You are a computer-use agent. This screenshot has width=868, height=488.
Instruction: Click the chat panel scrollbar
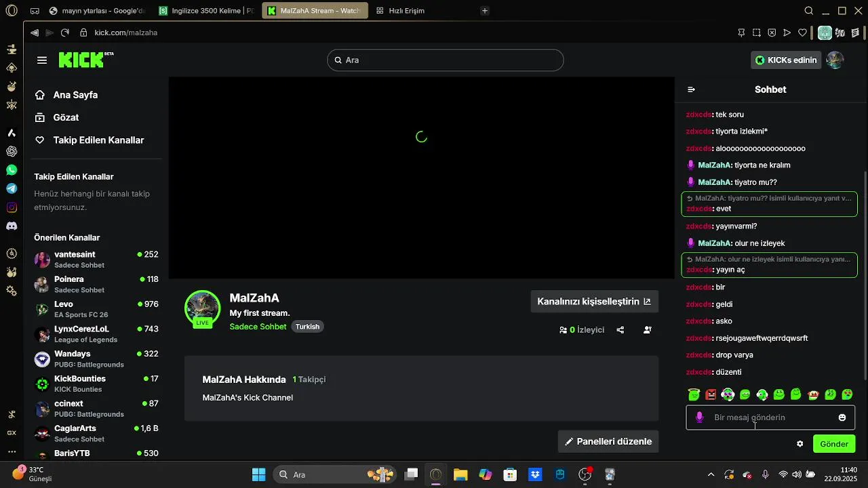point(865,274)
